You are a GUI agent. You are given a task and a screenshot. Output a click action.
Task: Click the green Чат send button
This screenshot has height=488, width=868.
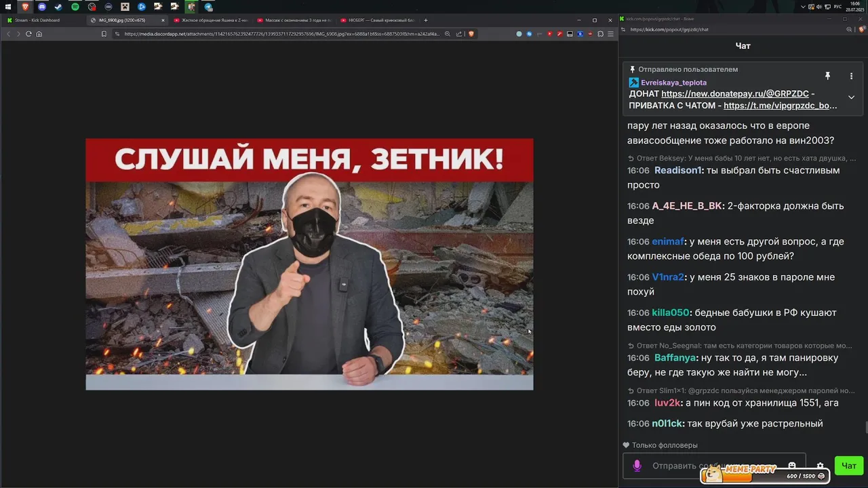point(849,466)
